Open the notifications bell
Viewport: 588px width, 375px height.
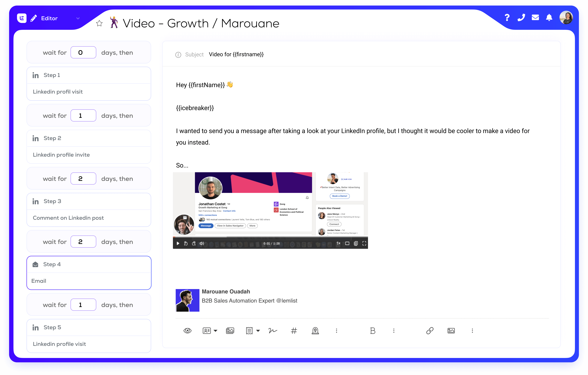click(549, 18)
